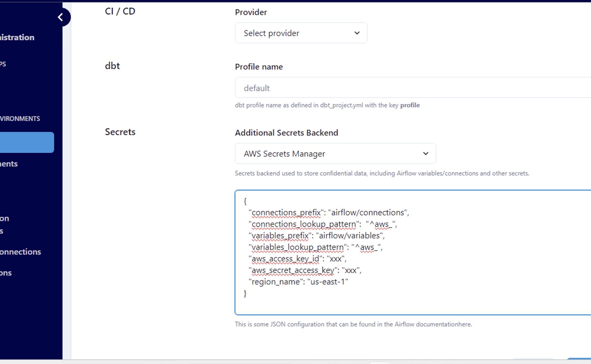
Task: Open the sidebar item ending in 'on'
Action: coord(4,218)
